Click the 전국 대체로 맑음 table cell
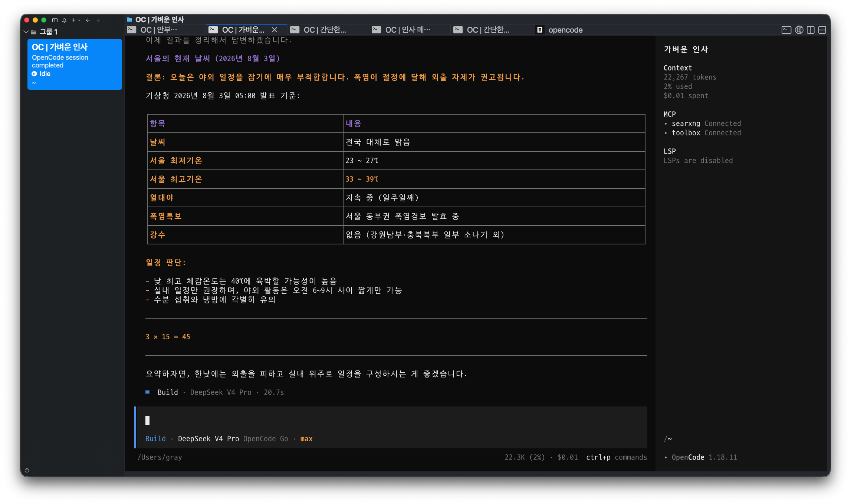The width and height of the screenshot is (851, 504). pyautogui.click(x=494, y=142)
